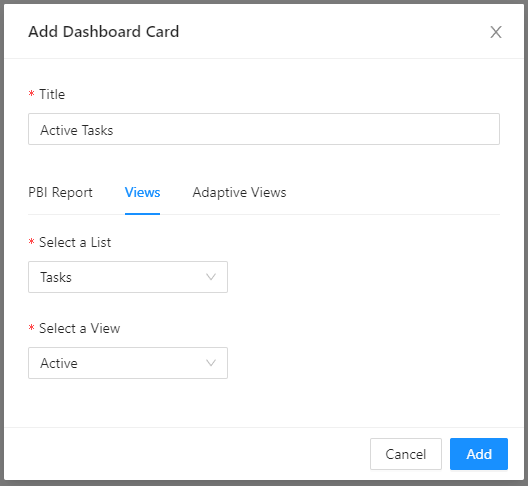The width and height of the screenshot is (528, 486).
Task: Switch to the PBI Report tab
Action: tap(60, 193)
